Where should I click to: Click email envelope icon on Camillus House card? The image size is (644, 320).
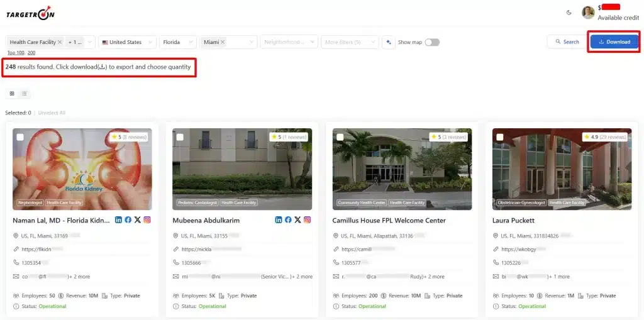336,277
